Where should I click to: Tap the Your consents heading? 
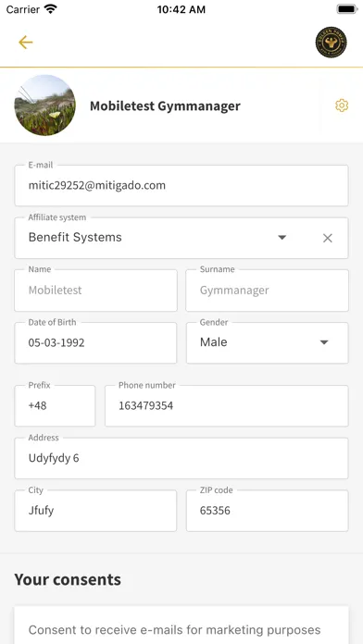[68, 579]
